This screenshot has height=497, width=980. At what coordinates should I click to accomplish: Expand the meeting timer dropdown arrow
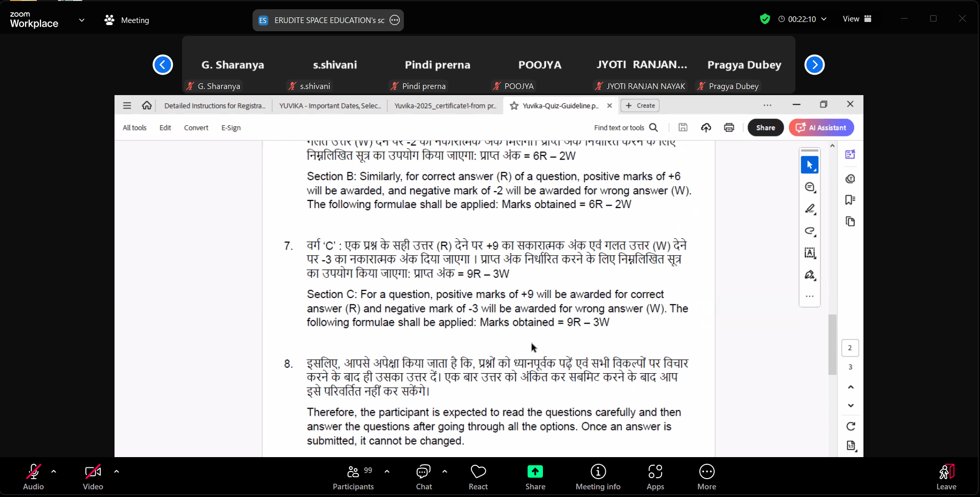(x=824, y=19)
